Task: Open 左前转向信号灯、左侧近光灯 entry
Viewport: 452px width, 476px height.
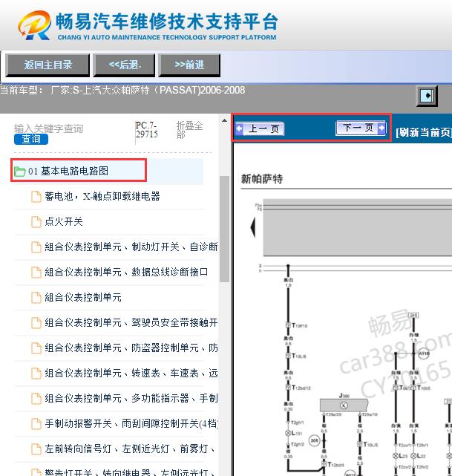Action: tap(131, 449)
